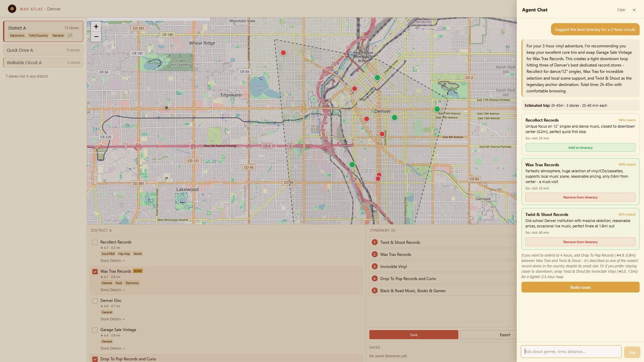Select the Walkable Circuit A tab
The height and width of the screenshot is (362, 644).
[x=43, y=62]
